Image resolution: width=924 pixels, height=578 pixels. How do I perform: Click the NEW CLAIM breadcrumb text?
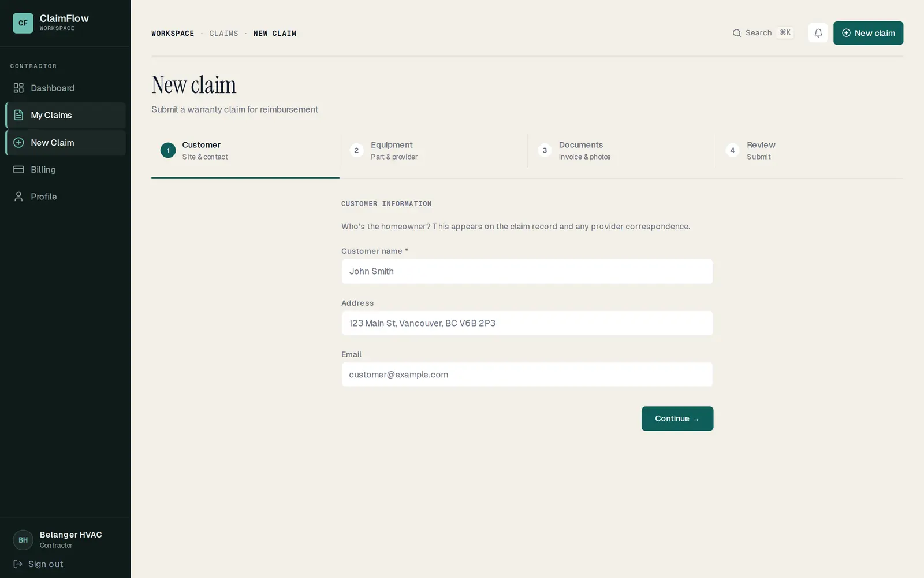275,34
